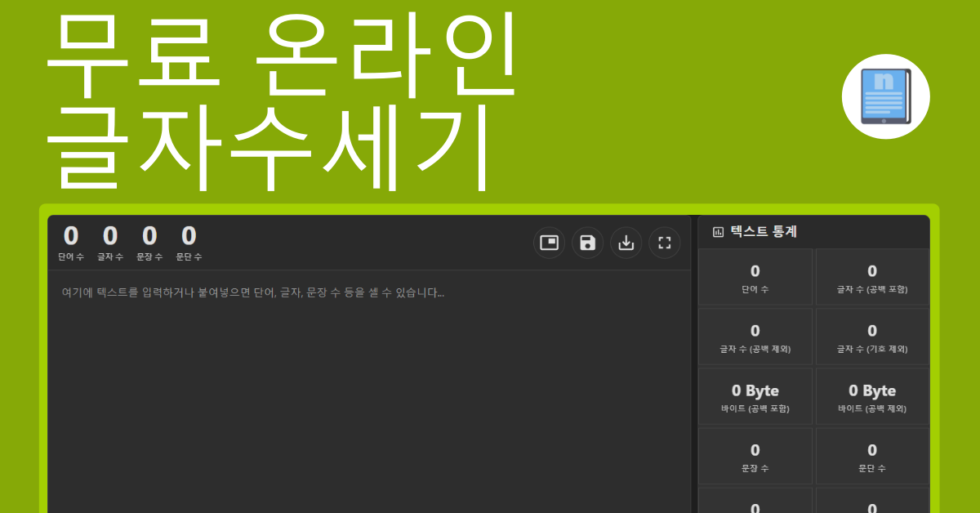Image resolution: width=980 pixels, height=513 pixels.
Task: Enter fullscreen editor mode
Action: pos(664,243)
